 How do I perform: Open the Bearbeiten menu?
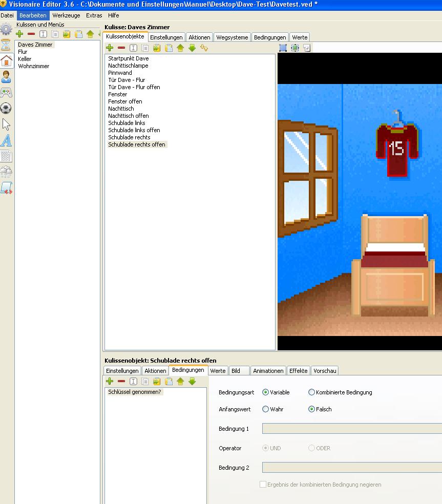(33, 15)
